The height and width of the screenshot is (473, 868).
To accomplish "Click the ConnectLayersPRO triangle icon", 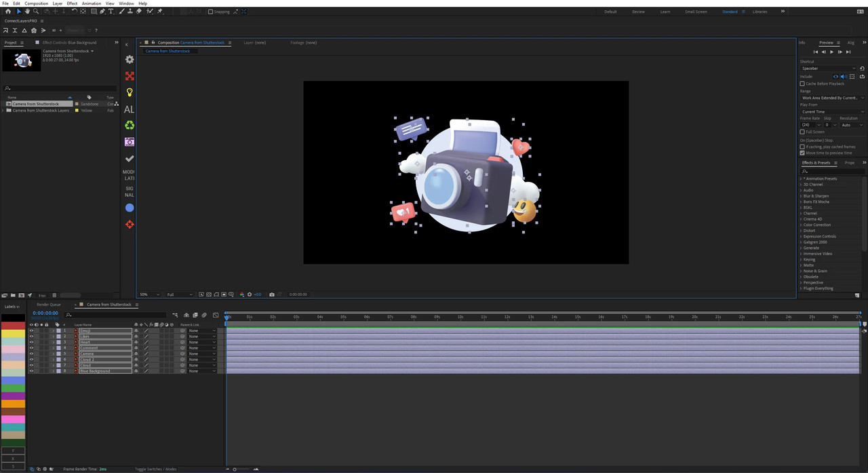I will tap(24, 31).
